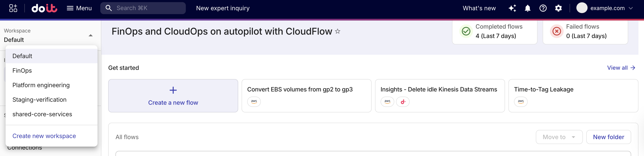
Task: Click View all templates link
Action: (x=621, y=68)
